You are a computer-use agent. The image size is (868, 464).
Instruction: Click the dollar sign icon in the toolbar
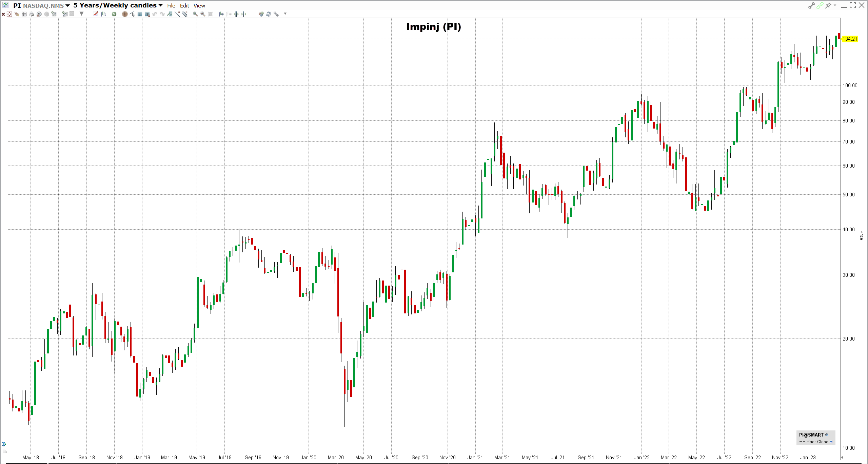(114, 14)
